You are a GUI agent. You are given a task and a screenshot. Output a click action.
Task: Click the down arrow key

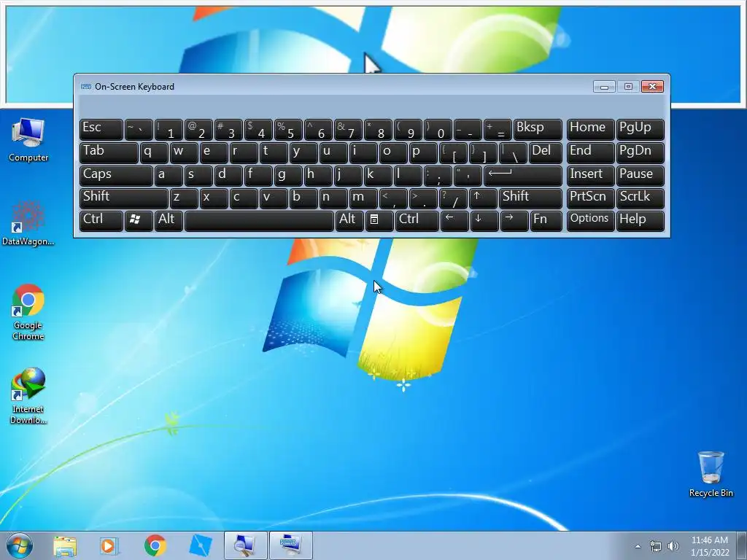[484, 221]
